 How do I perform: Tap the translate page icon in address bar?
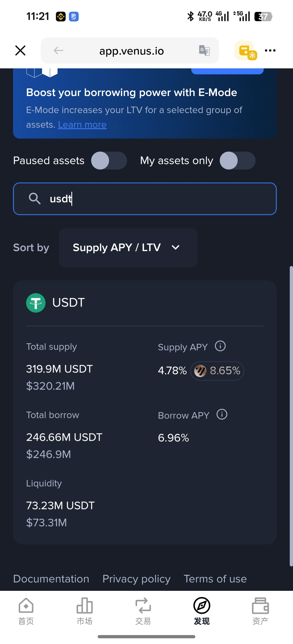pyautogui.click(x=204, y=50)
